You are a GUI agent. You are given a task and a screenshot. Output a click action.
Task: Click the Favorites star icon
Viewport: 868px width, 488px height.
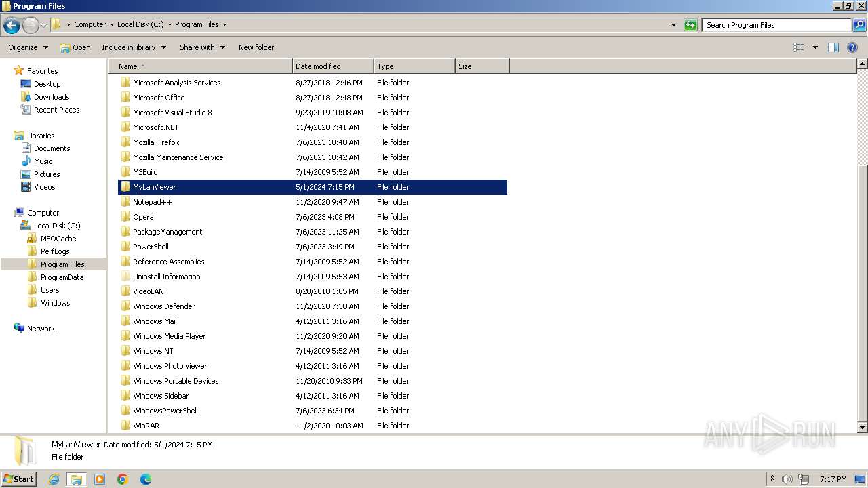tap(18, 70)
